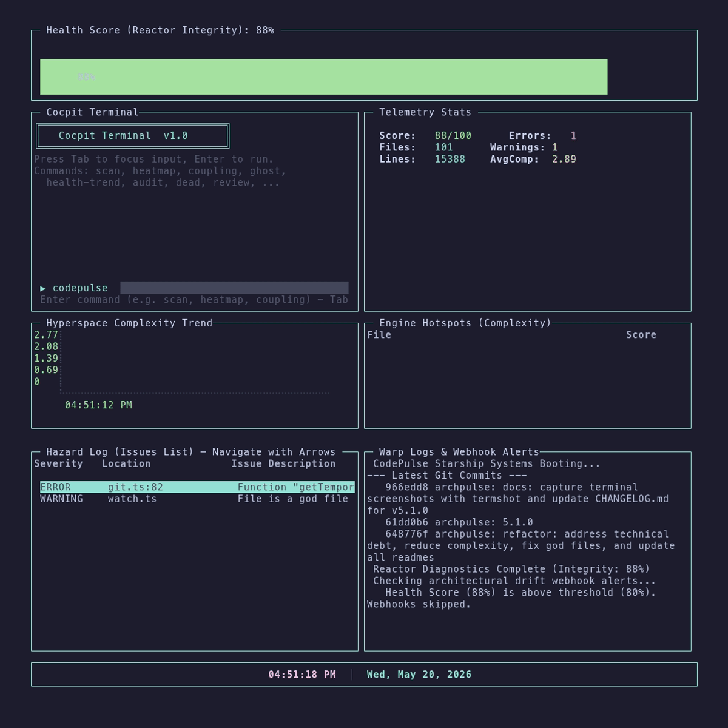The height and width of the screenshot is (728, 728).
Task: Select the ERROR git.ts:82 issue row
Action: coord(197,487)
